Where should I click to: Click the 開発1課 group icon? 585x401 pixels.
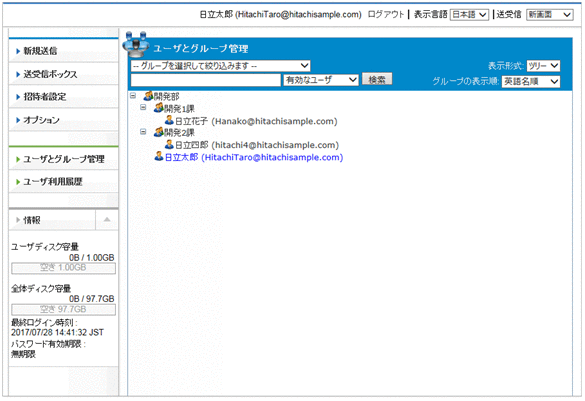pyautogui.click(x=159, y=108)
